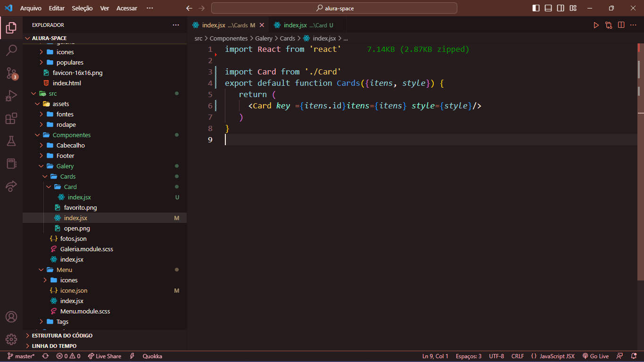Open index.html in explorer
644x362 pixels.
(x=67, y=83)
